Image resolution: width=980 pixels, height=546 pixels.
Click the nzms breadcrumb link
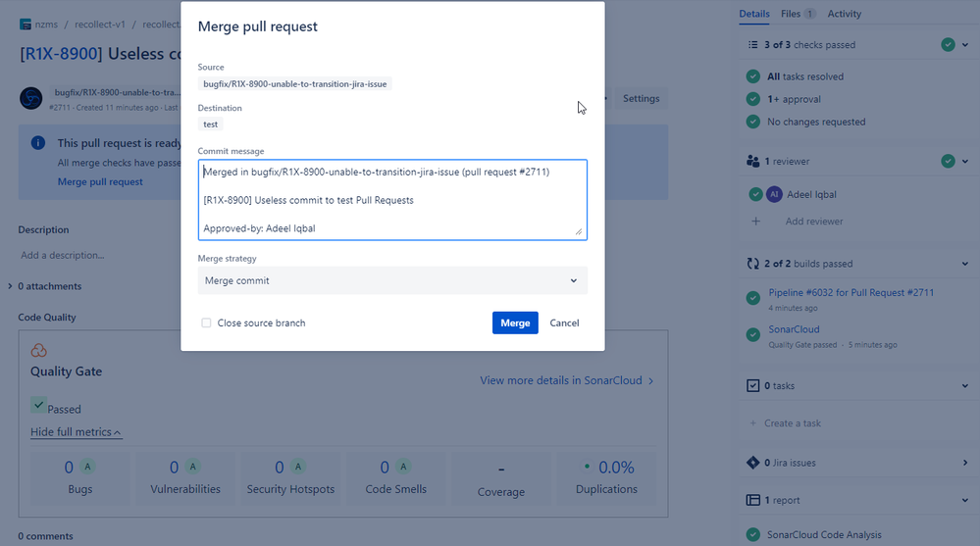coord(46,25)
